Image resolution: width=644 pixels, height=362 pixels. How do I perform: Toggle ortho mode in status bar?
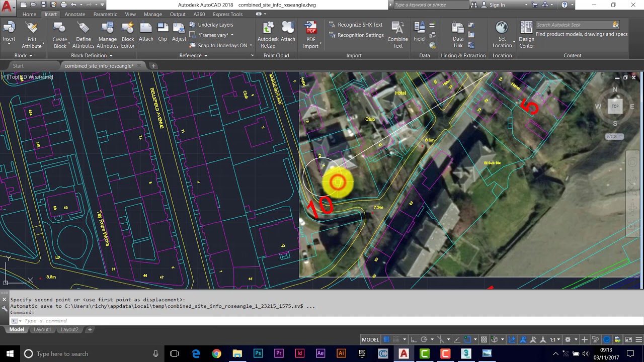click(x=413, y=339)
